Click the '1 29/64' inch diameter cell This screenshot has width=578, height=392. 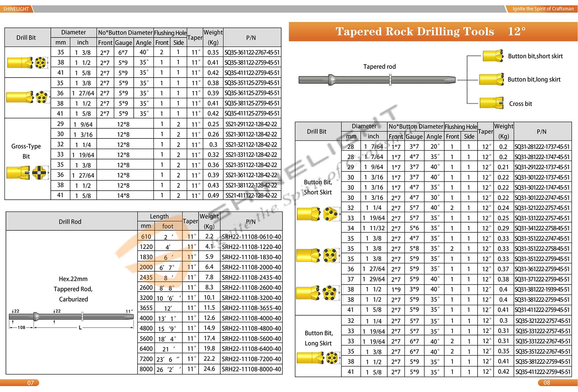pyautogui.click(x=373, y=279)
